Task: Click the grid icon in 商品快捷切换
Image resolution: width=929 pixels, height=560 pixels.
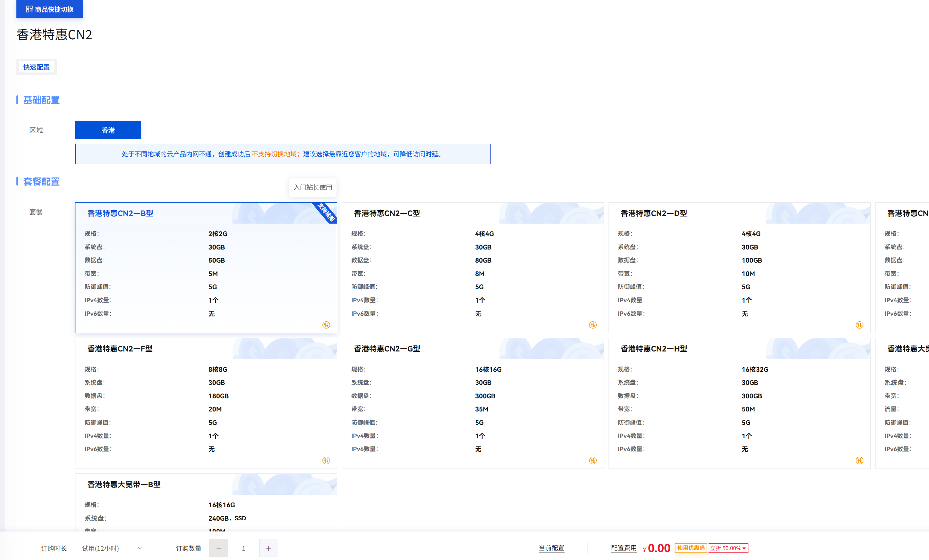Action: pyautogui.click(x=29, y=9)
